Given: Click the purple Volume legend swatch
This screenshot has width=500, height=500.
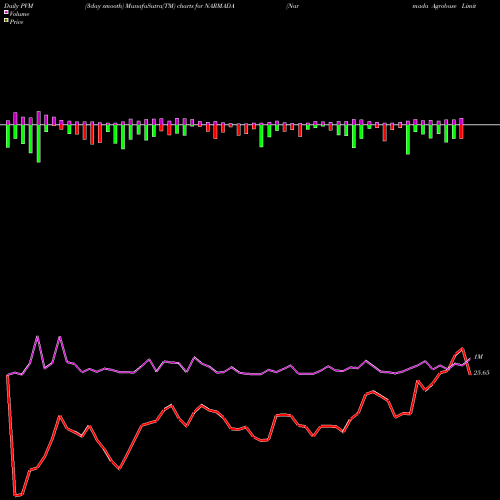Looking at the screenshot, I should [x=6, y=12].
